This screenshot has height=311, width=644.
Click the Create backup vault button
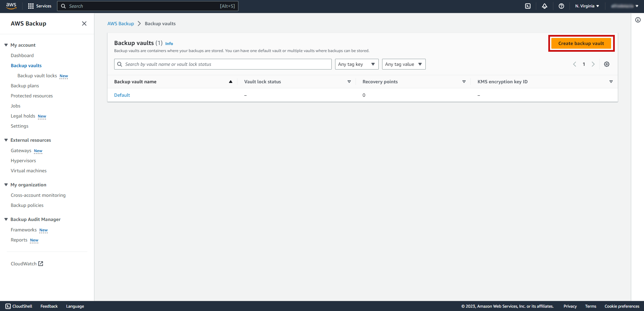[581, 43]
